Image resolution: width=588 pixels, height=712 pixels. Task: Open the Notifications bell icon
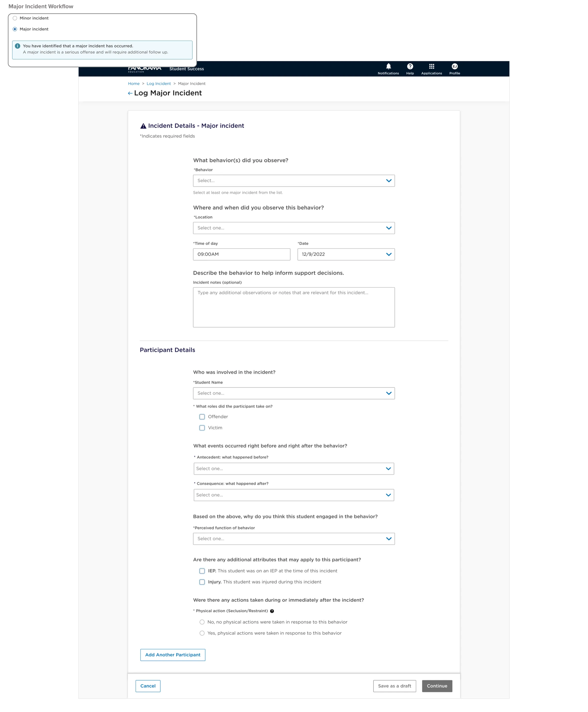pyautogui.click(x=388, y=66)
